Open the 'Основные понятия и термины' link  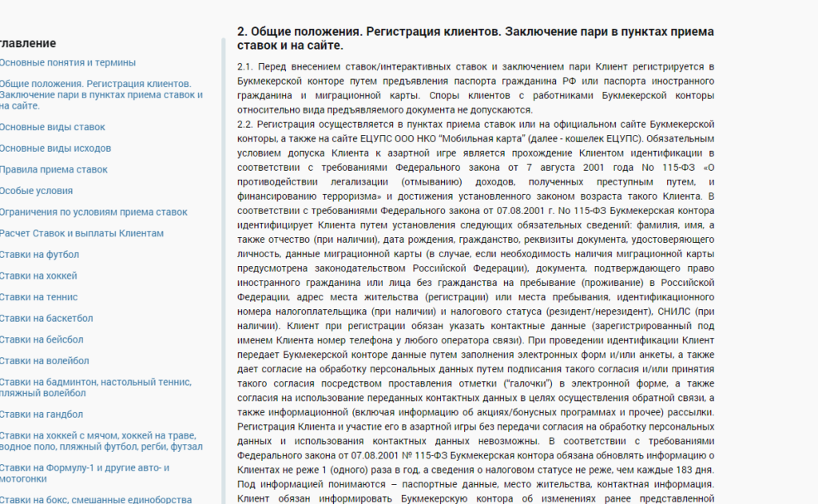pyautogui.click(x=68, y=62)
